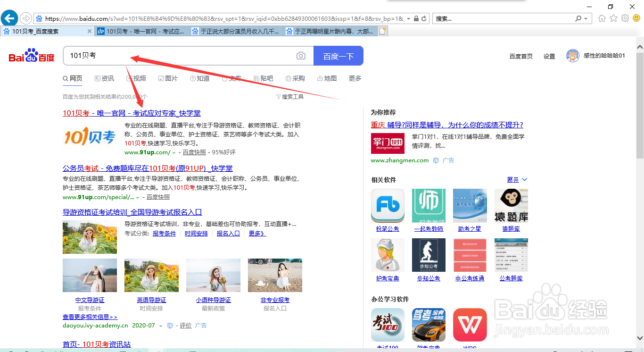Refresh the page with the reload icon
The width and height of the screenshot is (644, 352).
[424, 19]
